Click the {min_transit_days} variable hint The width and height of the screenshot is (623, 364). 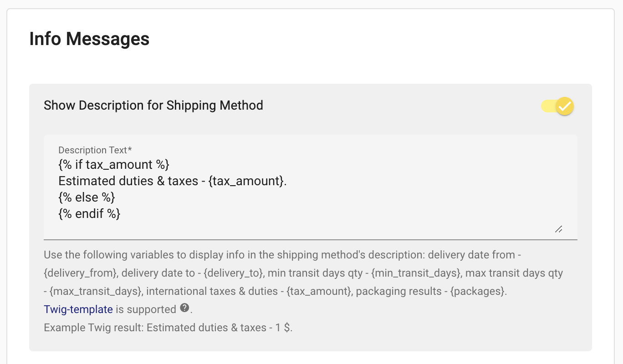[x=414, y=273]
